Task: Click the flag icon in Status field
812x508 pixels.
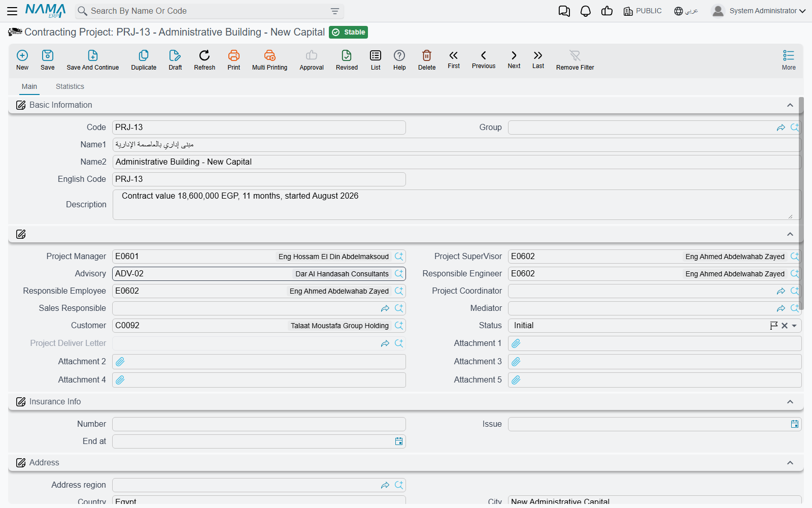Action: [x=774, y=326]
